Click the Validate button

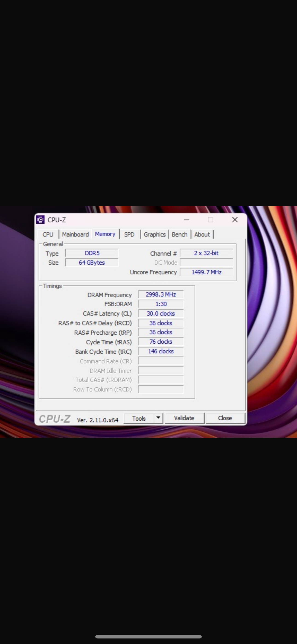tap(184, 418)
